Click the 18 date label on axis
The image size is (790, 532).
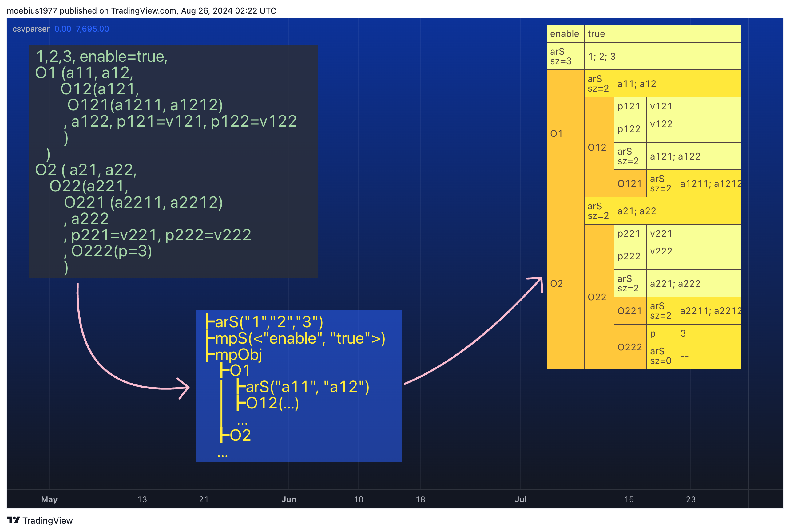coord(420,499)
